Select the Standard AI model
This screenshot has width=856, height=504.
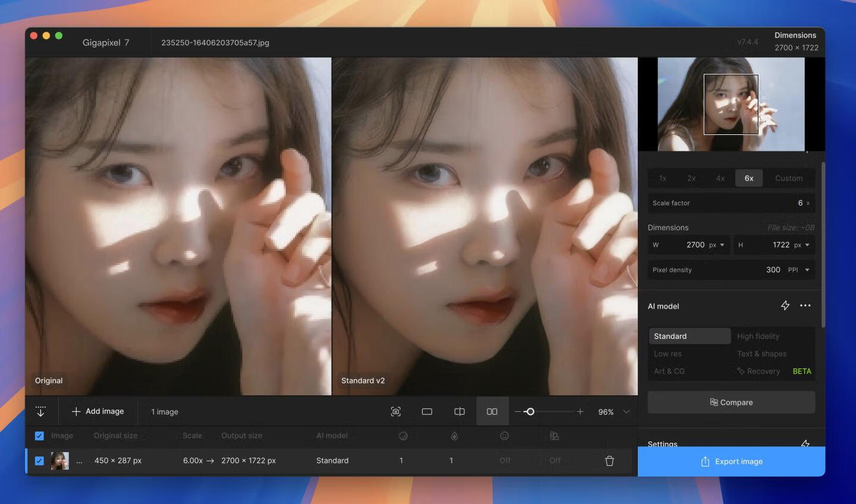(x=690, y=336)
